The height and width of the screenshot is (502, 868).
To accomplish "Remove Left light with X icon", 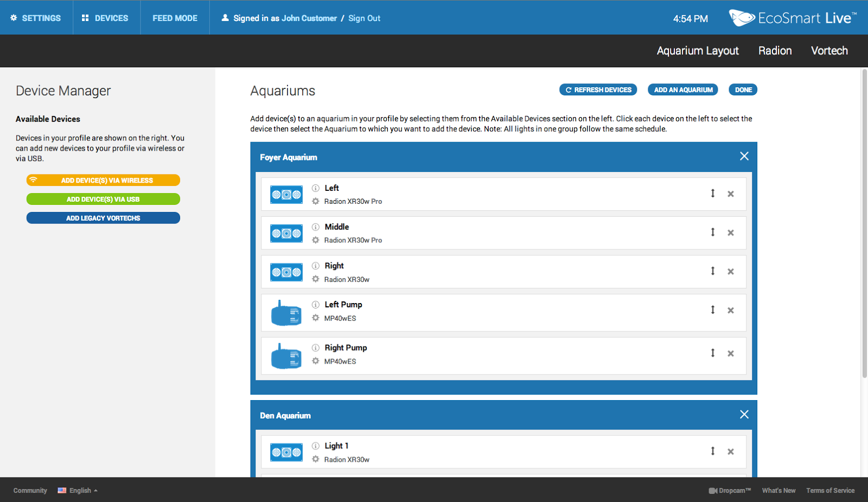I will coord(731,194).
